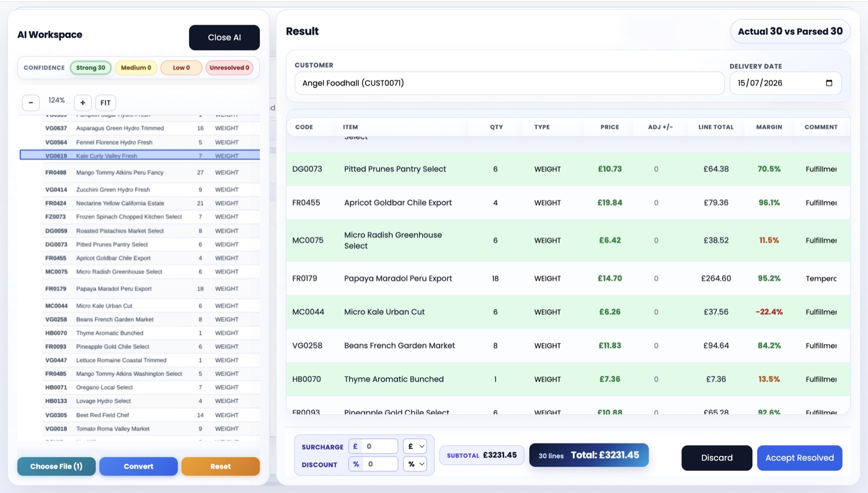Click price £14.70 for Papaya Maradol

[x=609, y=278]
